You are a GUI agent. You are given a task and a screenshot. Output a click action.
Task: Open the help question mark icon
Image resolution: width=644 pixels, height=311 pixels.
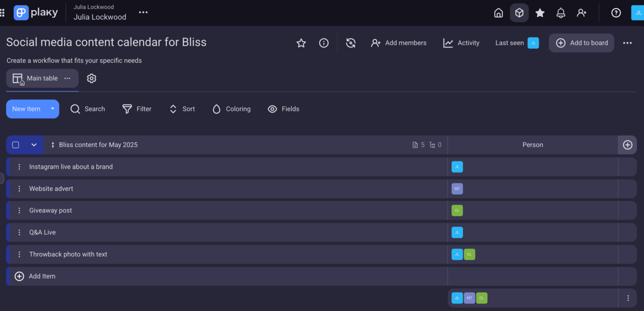[616, 13]
